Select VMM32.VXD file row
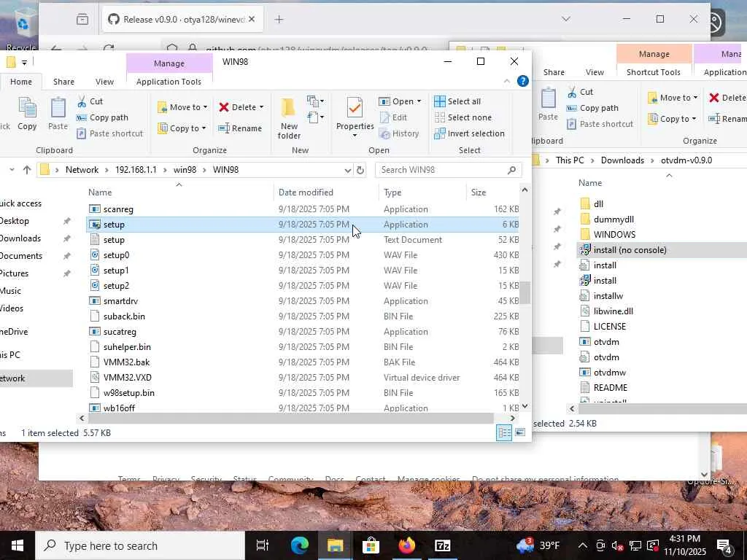747x560 pixels. point(302,378)
